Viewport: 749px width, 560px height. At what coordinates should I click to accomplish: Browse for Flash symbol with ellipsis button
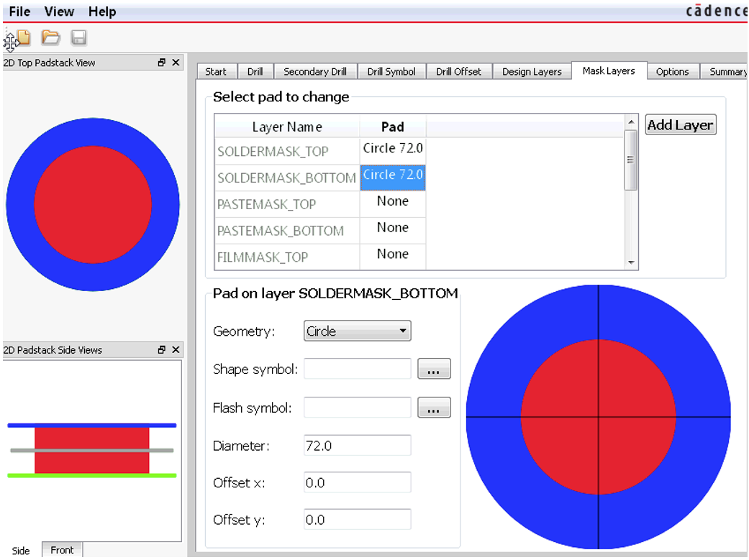point(434,408)
